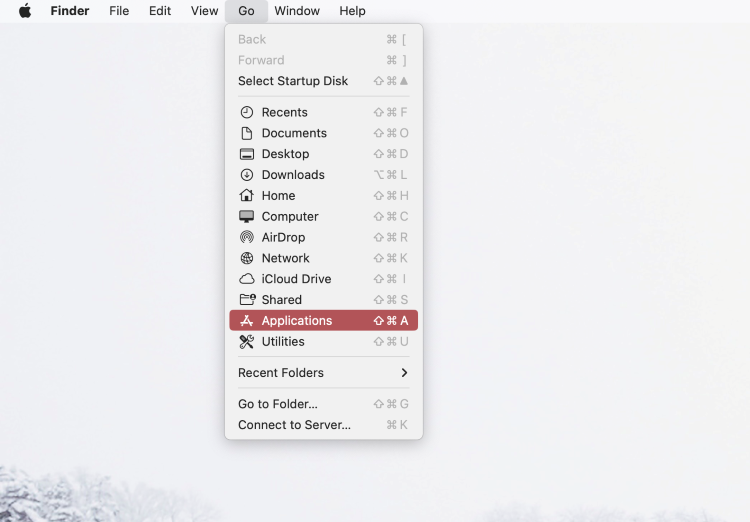Viewport: 750px width, 522px height.
Task: Click the Shared folder icon
Action: click(x=247, y=300)
